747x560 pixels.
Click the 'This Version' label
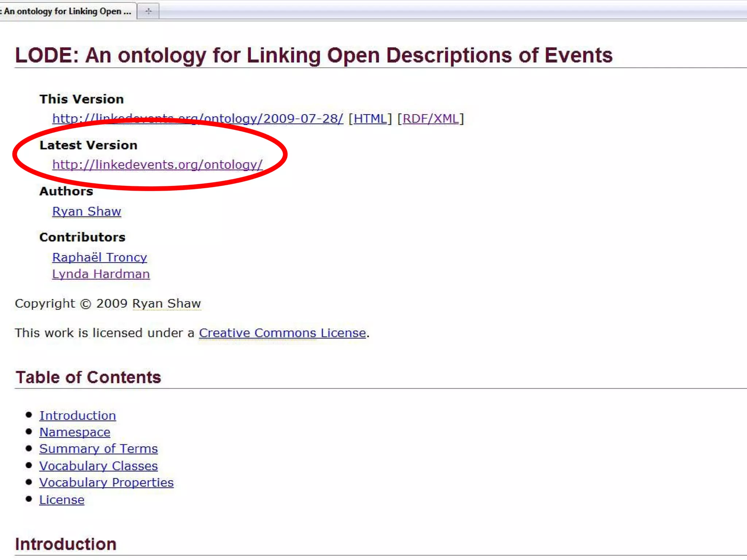pyautogui.click(x=82, y=99)
